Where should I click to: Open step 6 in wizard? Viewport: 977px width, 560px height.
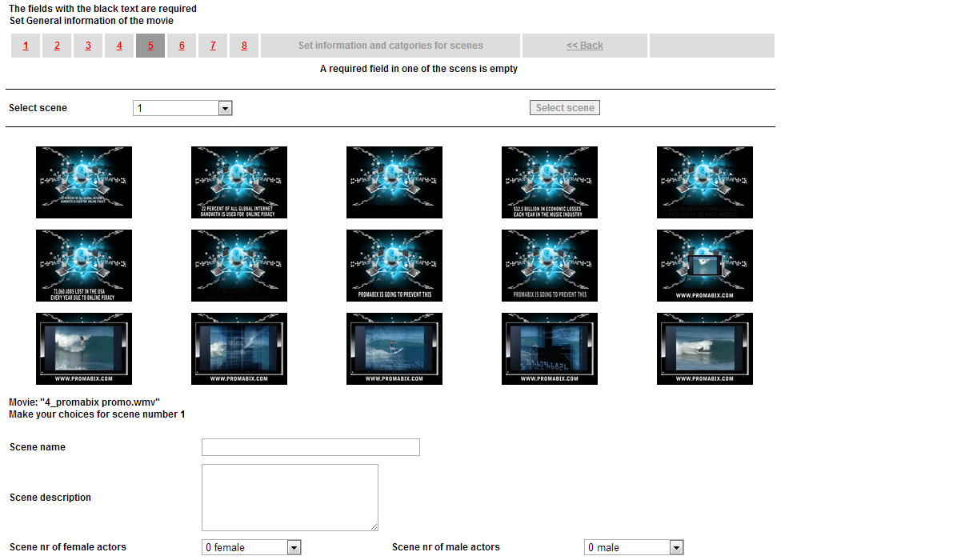tap(182, 46)
